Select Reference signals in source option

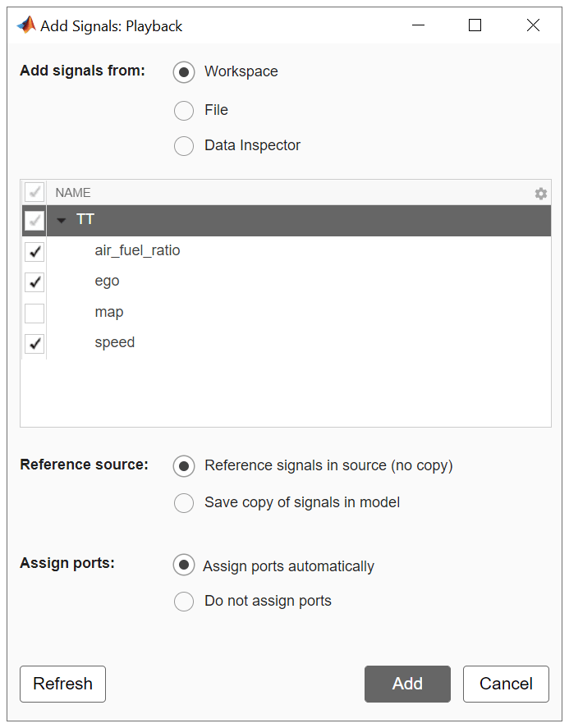184,466
